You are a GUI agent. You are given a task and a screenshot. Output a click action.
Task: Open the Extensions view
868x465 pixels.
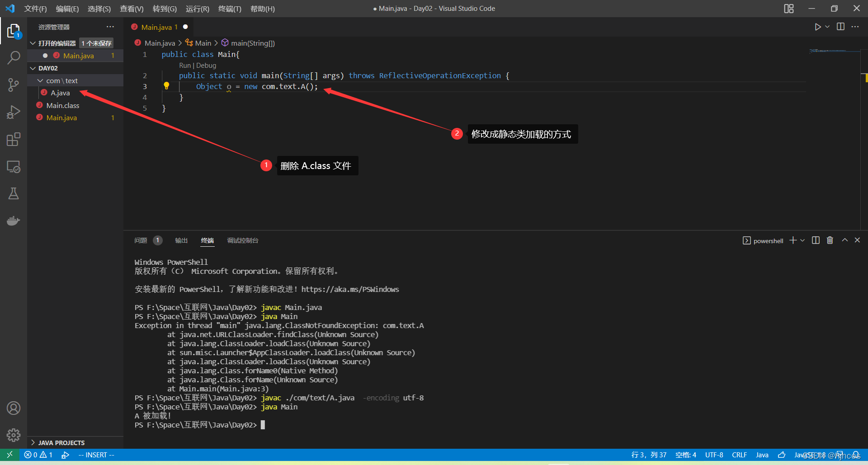coord(14,139)
